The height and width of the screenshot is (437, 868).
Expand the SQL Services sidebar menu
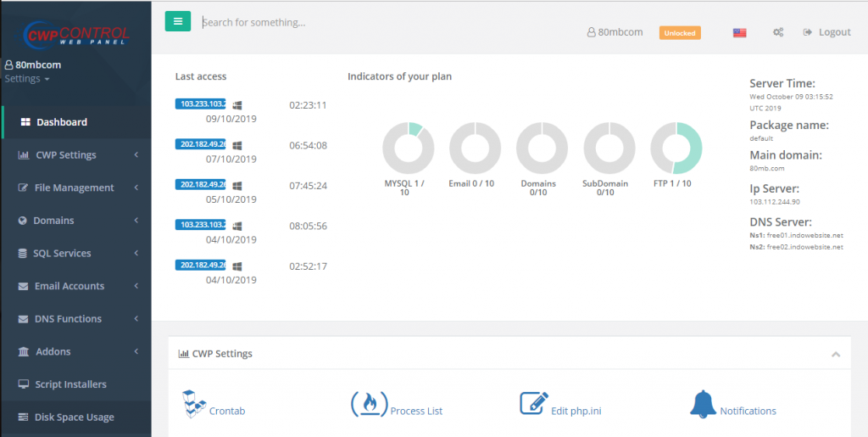pyautogui.click(x=76, y=254)
